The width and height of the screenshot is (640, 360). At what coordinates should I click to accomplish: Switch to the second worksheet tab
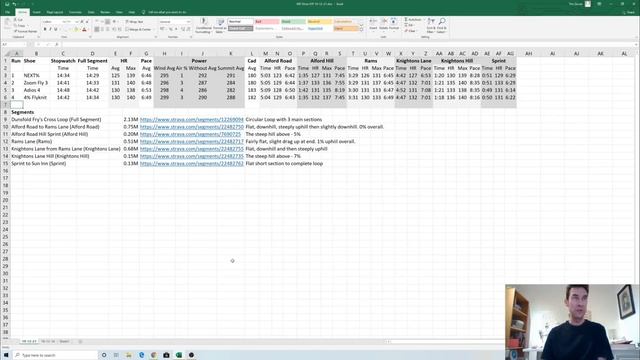[x=48, y=341]
